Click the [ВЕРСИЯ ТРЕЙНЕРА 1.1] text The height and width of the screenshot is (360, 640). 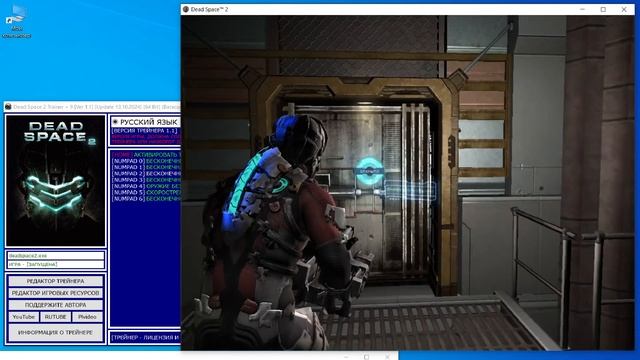144,131
